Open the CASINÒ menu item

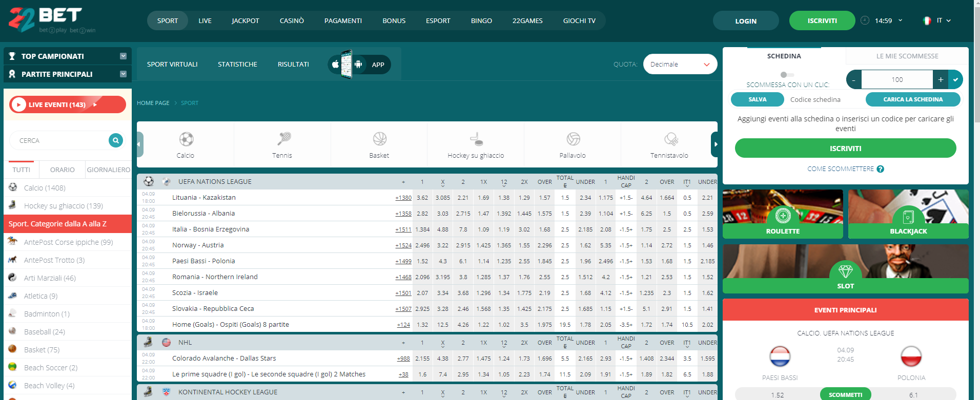(292, 20)
